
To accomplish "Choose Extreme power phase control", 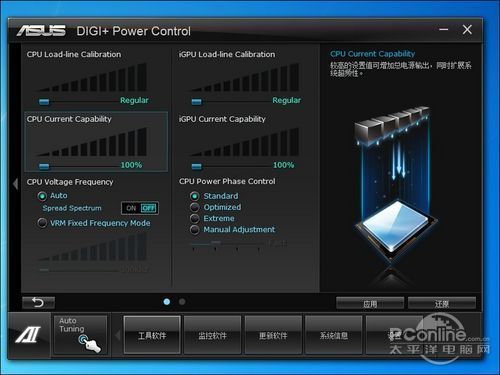I will tap(195, 219).
